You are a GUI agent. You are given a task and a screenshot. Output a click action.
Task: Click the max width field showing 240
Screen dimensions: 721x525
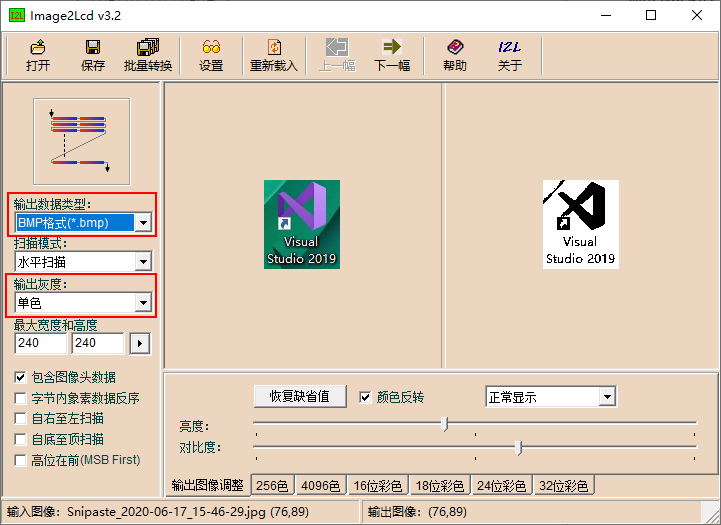40,343
